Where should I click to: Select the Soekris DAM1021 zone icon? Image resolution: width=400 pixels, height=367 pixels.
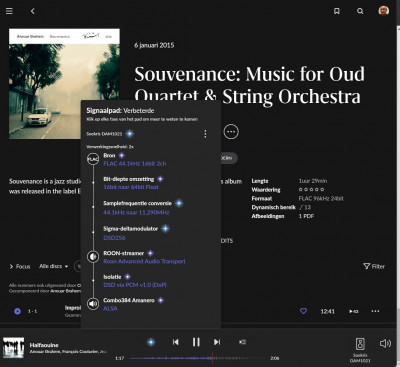(360, 344)
